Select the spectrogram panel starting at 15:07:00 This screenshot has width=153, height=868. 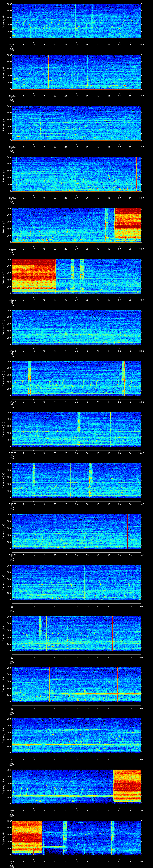pyautogui.click(x=76, y=327)
